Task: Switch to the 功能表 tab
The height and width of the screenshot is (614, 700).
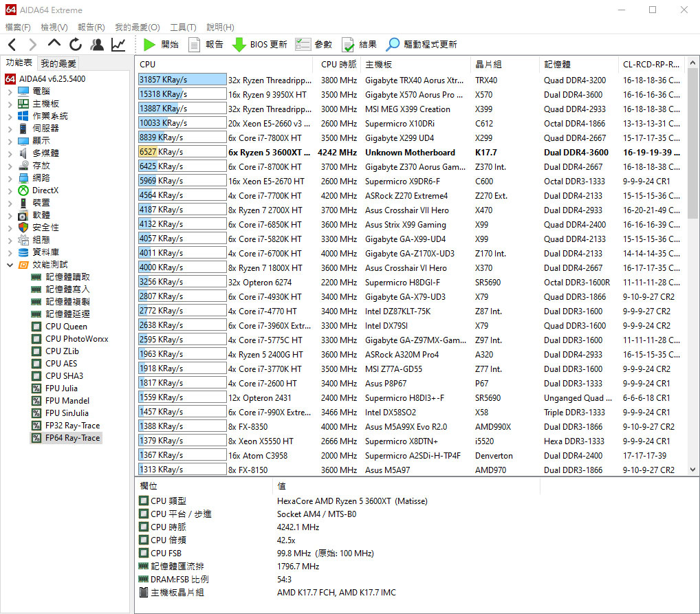Action: tap(19, 63)
